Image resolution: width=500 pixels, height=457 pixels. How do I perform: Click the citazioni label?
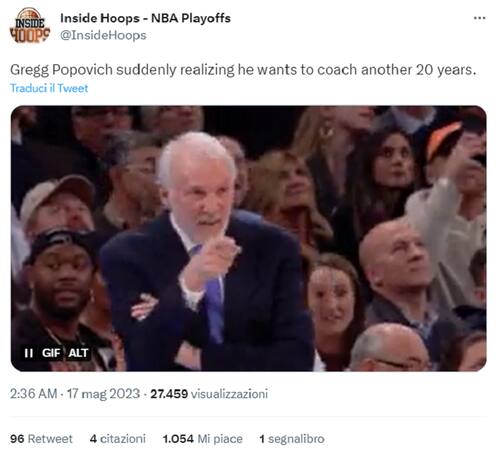tap(123, 439)
